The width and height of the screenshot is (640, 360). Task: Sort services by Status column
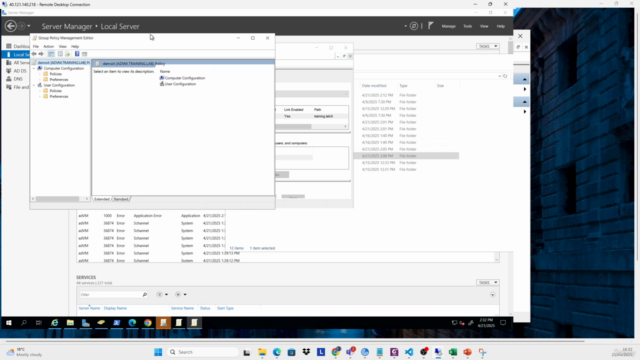(x=205, y=308)
